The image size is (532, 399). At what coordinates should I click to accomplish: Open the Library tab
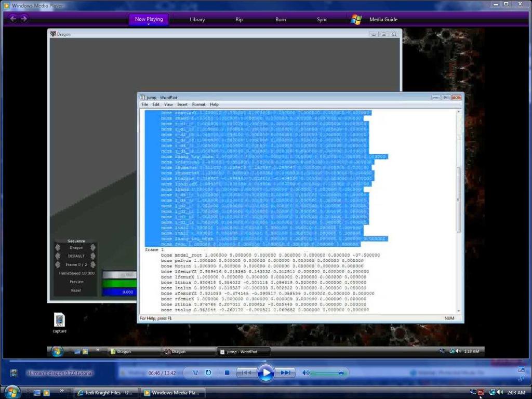coord(197,20)
